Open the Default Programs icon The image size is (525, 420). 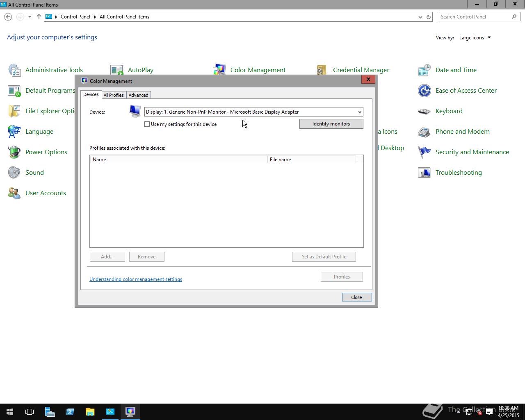pyautogui.click(x=14, y=91)
